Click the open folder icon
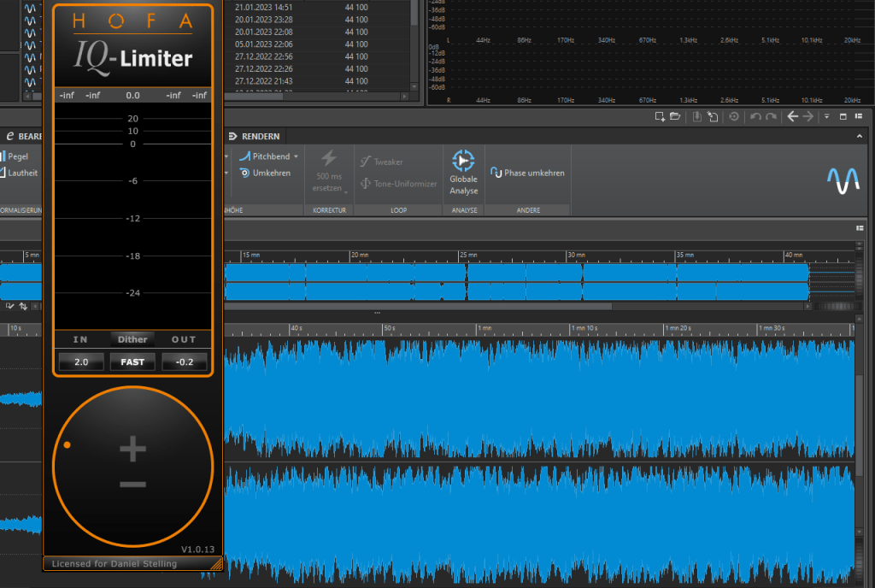Screen dimensions: 875x588 coord(675,116)
